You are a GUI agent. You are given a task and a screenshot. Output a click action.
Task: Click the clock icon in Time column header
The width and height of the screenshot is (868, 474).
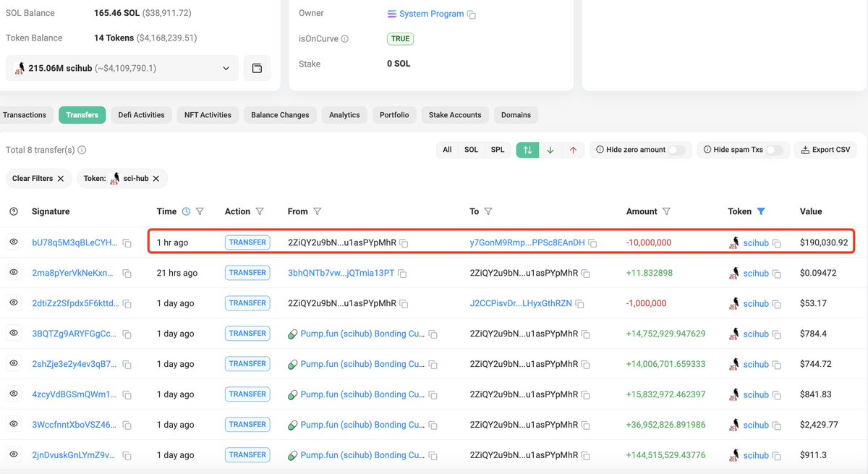click(187, 211)
